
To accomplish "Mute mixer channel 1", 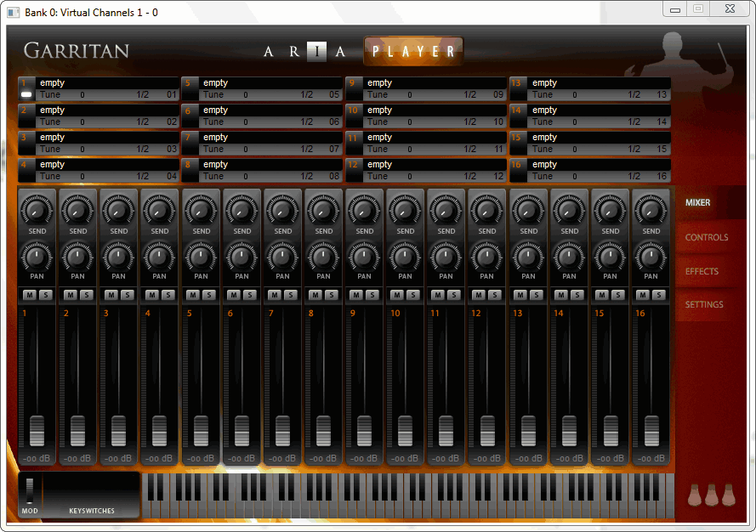I will point(29,295).
